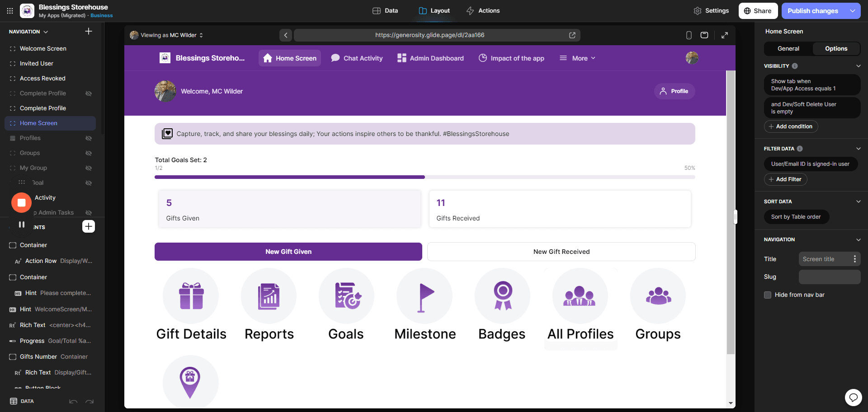Add a new navigation screen with plus

tap(89, 31)
